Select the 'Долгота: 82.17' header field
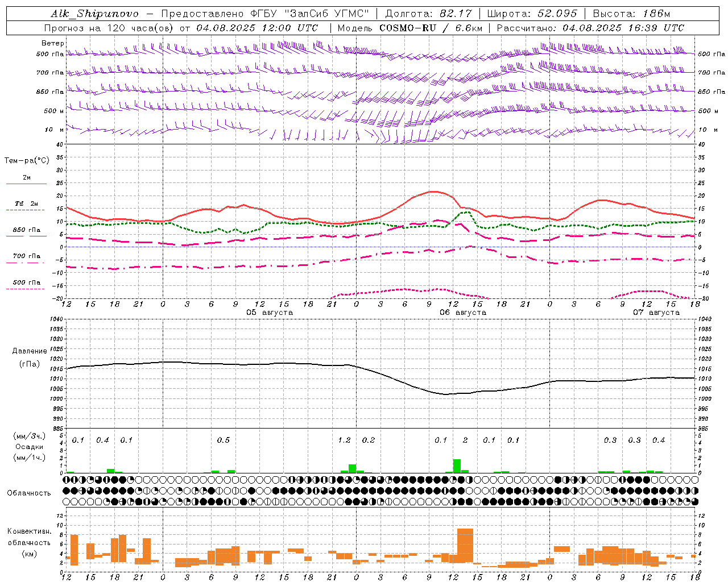 pos(428,14)
